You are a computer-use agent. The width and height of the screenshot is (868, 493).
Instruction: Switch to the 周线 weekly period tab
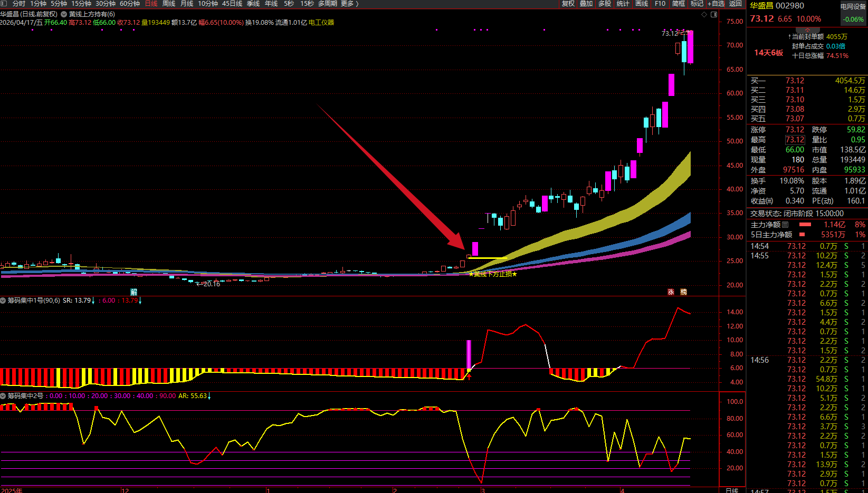point(169,4)
